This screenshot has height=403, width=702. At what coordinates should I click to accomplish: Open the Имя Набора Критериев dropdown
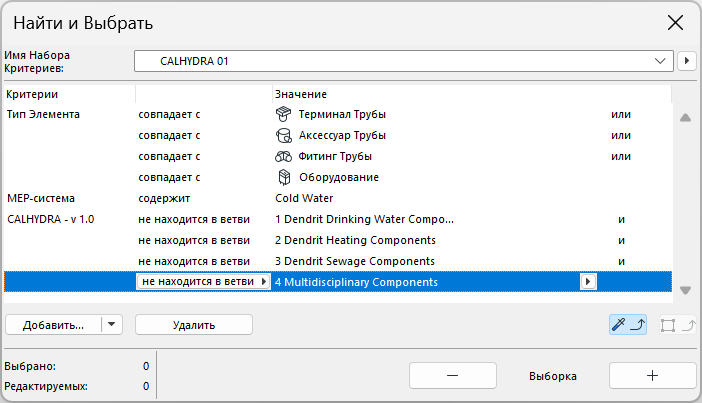coord(405,61)
